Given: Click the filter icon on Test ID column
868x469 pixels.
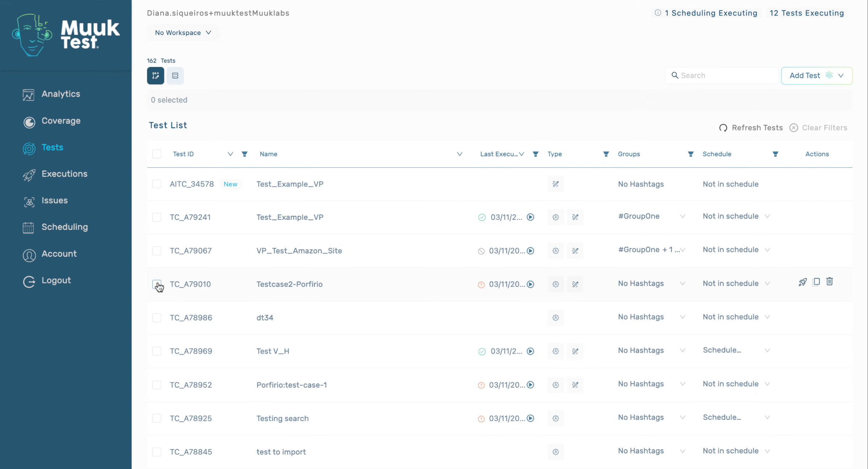Looking at the screenshot, I should click(245, 154).
